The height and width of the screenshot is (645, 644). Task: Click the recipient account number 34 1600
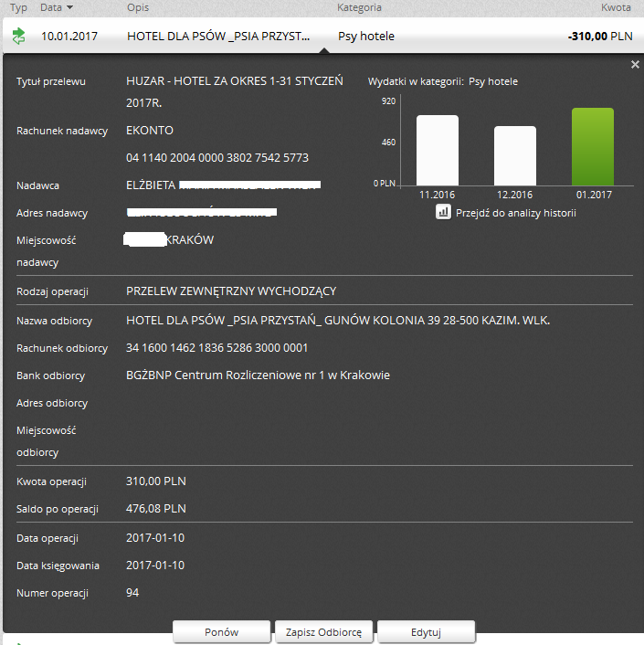(x=216, y=348)
